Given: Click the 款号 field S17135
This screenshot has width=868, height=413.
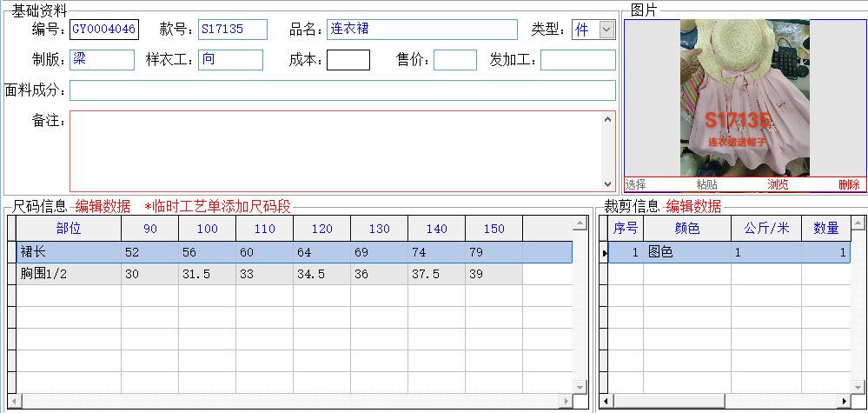Looking at the screenshot, I should click(x=233, y=30).
